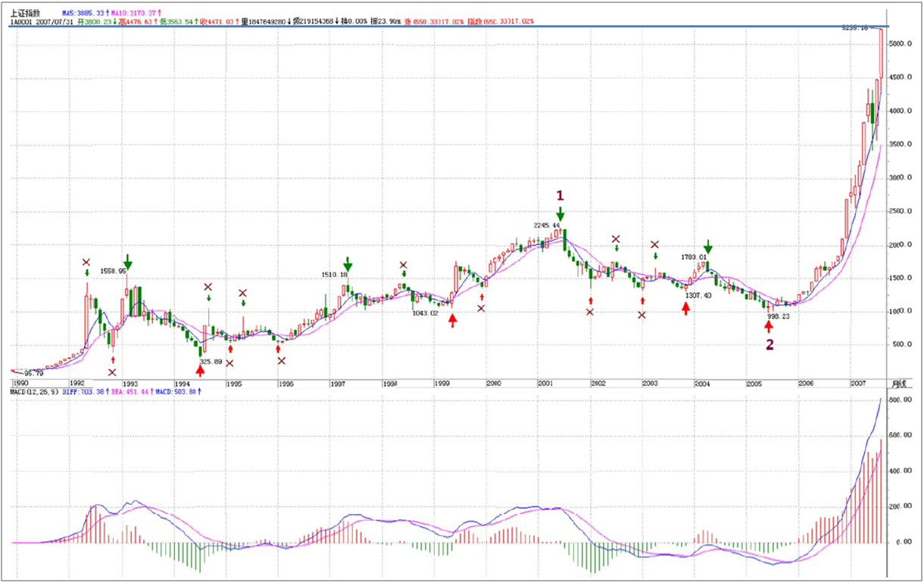The image size is (924, 583).
Task: Click the 2001 year label on time axis
Action: pos(545,384)
